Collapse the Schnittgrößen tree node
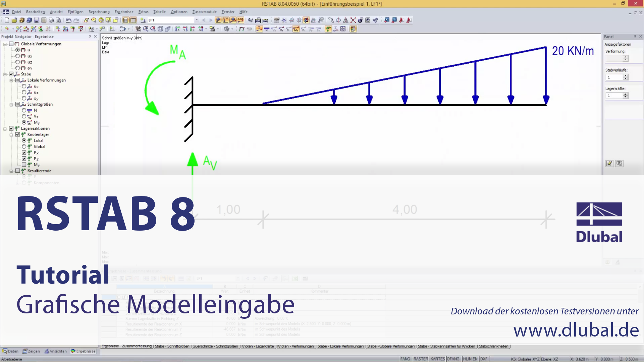This screenshot has height=362, width=644. point(11,104)
